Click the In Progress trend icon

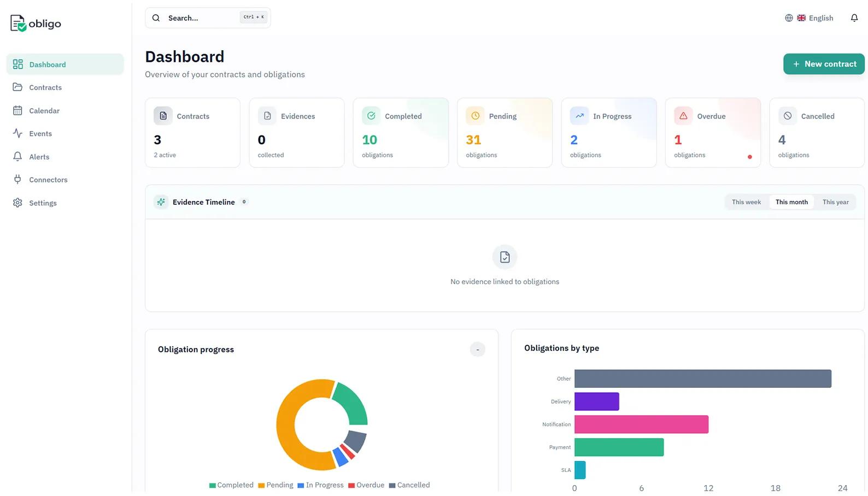pyautogui.click(x=579, y=116)
